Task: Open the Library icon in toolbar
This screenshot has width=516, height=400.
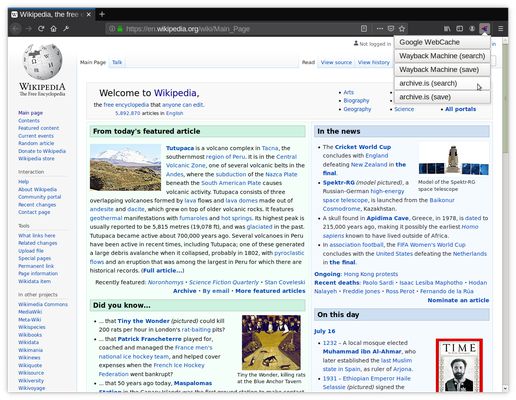Action: (x=447, y=29)
